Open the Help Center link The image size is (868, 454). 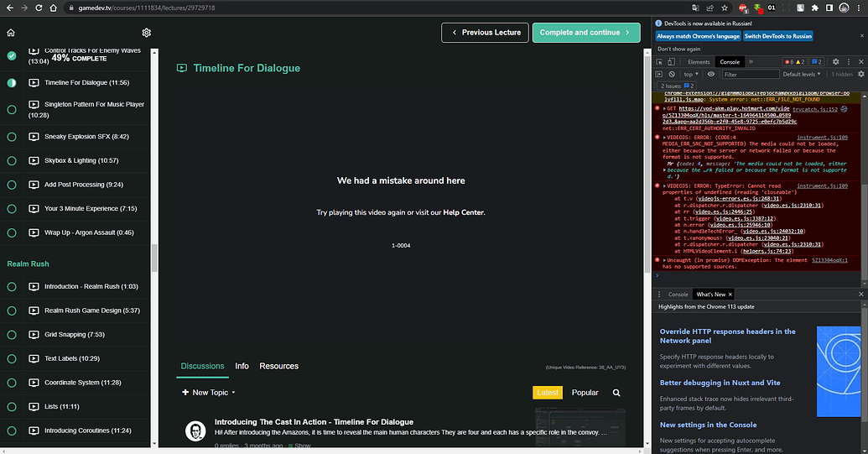(x=463, y=212)
